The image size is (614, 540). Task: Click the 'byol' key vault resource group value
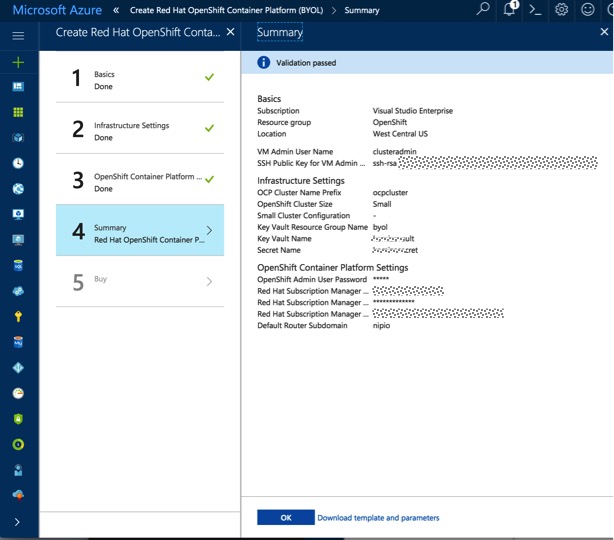tap(380, 227)
